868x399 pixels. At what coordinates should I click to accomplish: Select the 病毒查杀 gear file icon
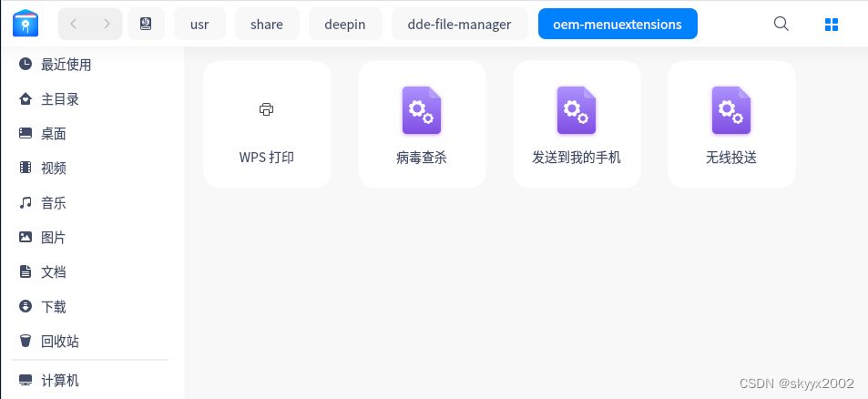pyautogui.click(x=422, y=110)
